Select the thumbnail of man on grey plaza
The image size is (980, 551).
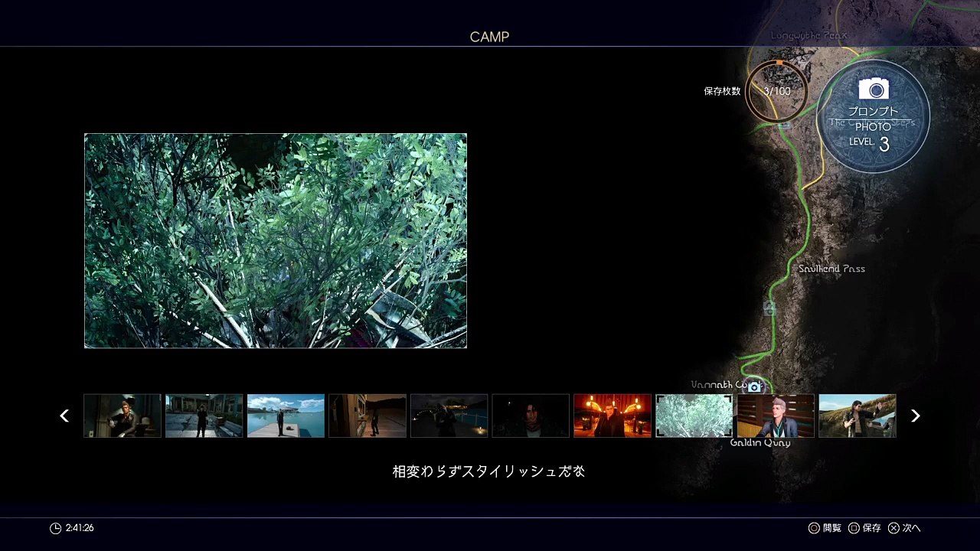click(204, 416)
